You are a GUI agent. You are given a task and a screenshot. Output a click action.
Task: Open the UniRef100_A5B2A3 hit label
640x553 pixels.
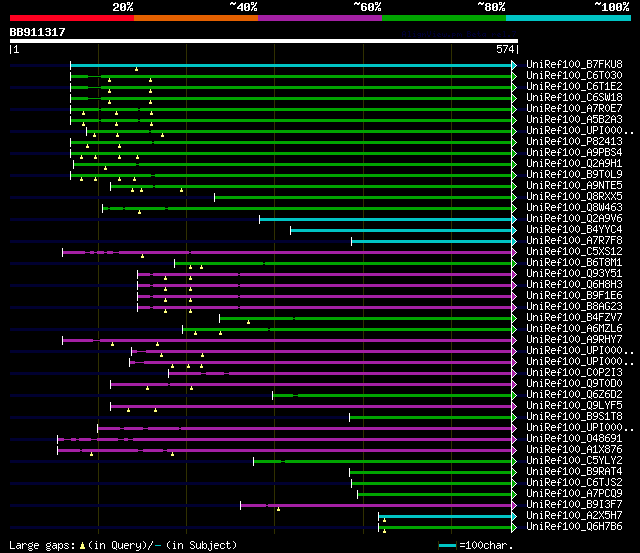pyautogui.click(x=574, y=120)
